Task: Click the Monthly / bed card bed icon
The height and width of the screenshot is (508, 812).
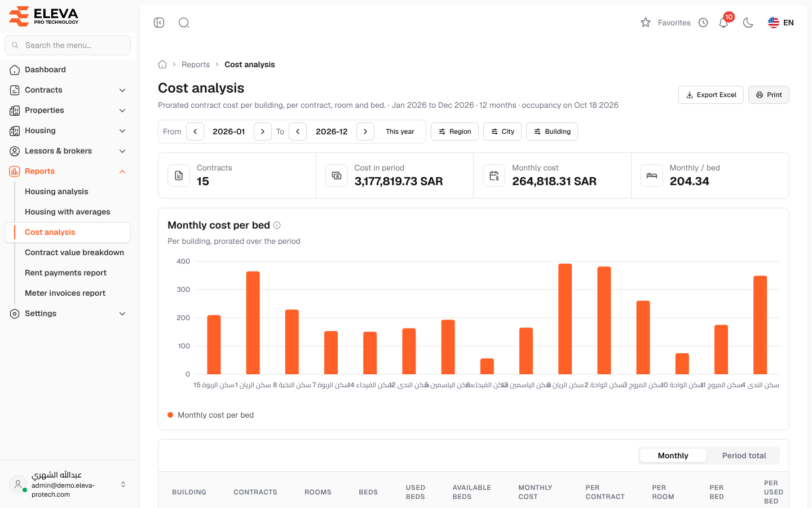Action: pos(652,176)
